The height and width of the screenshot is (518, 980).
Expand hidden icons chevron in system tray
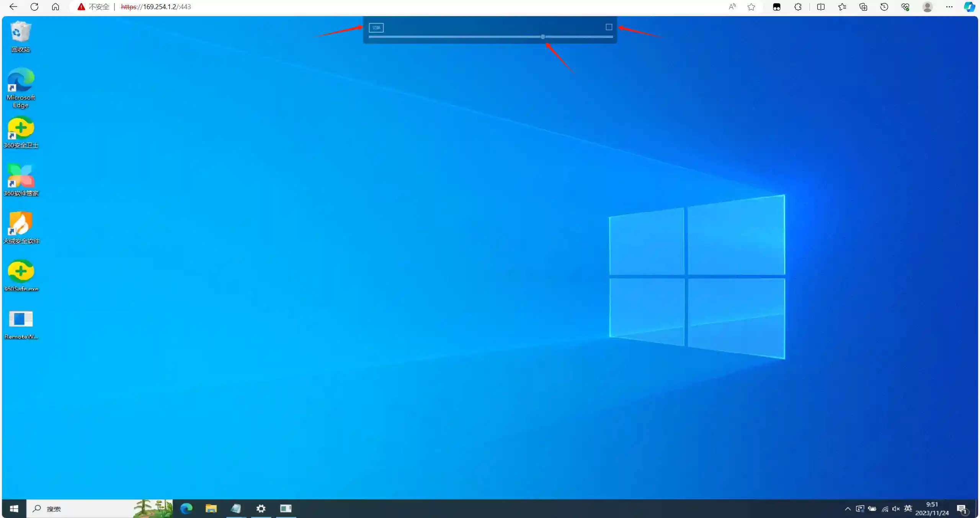pos(847,509)
